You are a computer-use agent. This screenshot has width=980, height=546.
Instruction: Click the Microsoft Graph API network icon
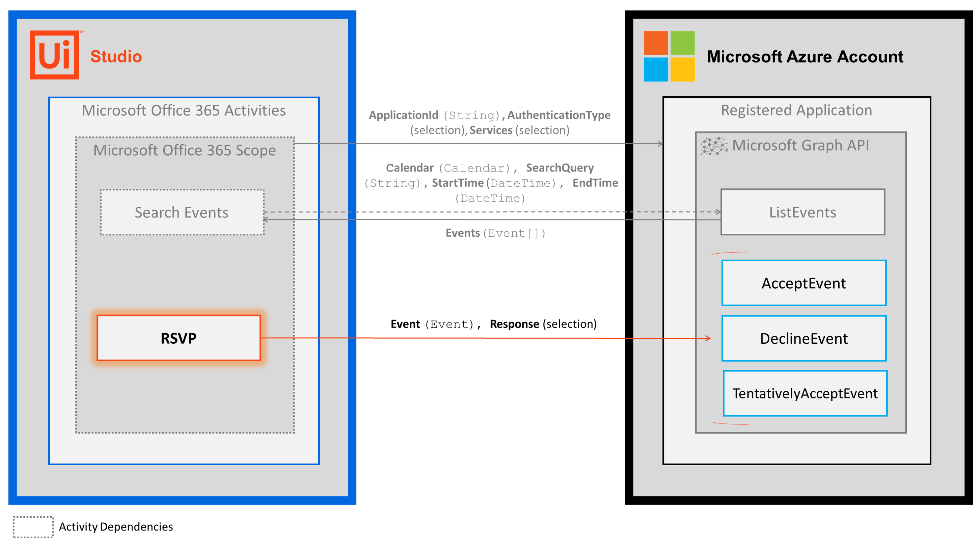[x=714, y=146]
